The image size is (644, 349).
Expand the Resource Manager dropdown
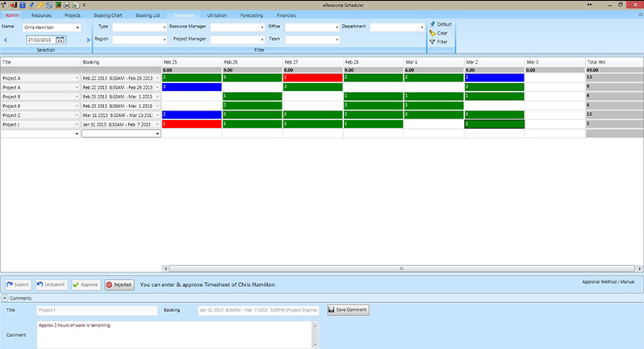pos(262,27)
